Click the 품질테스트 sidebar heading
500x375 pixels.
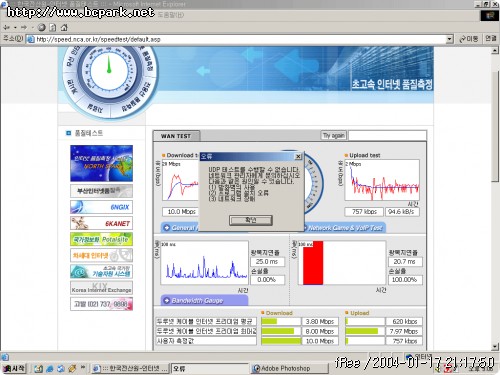88,133
